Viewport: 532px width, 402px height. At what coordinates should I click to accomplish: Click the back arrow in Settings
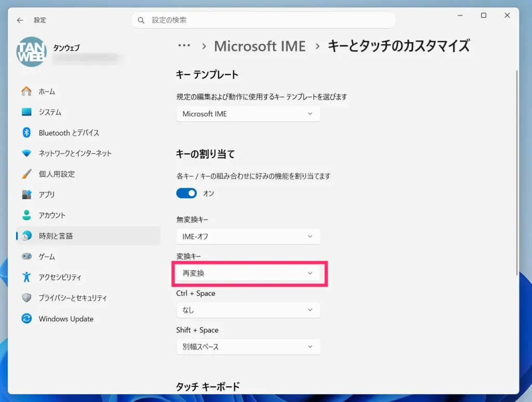[x=20, y=20]
